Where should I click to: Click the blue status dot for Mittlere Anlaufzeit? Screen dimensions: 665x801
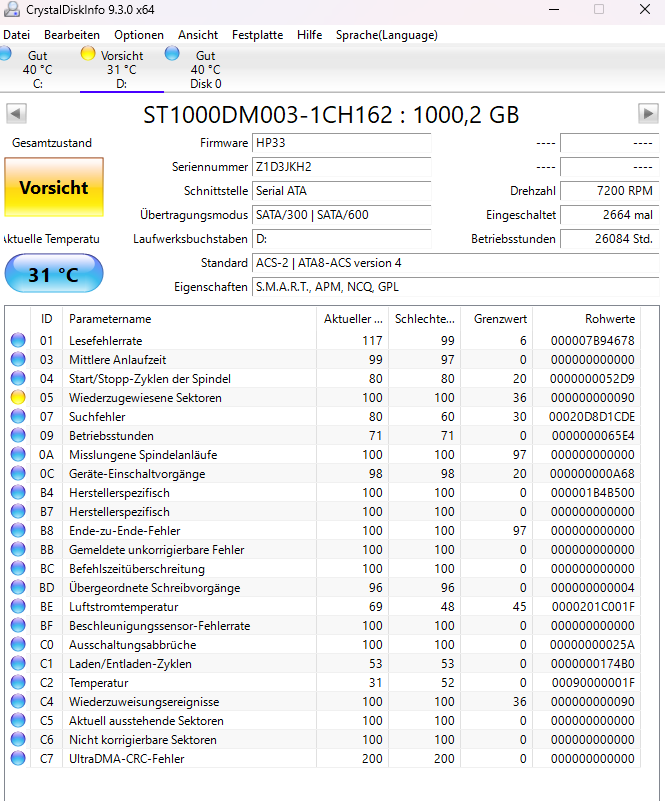coord(18,359)
